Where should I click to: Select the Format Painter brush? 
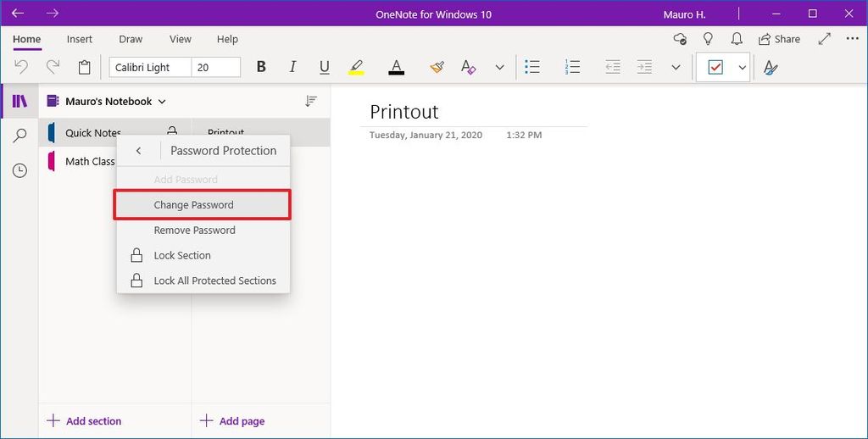[437, 68]
